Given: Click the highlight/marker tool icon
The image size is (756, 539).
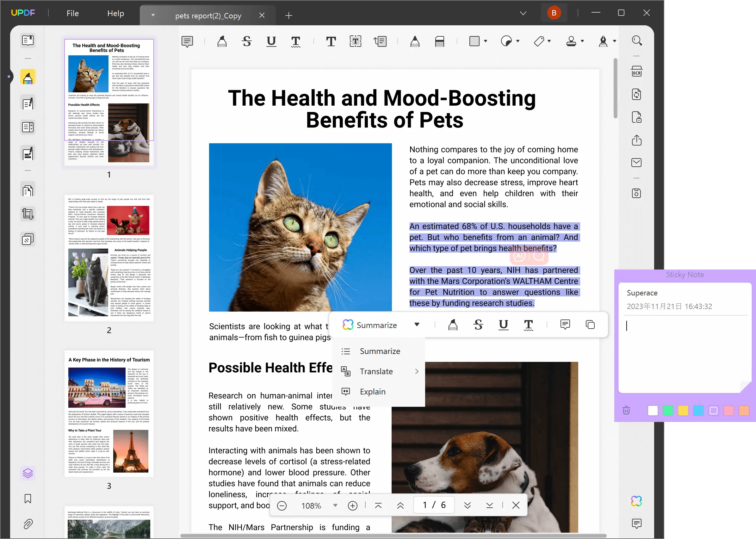Looking at the screenshot, I should [x=222, y=41].
